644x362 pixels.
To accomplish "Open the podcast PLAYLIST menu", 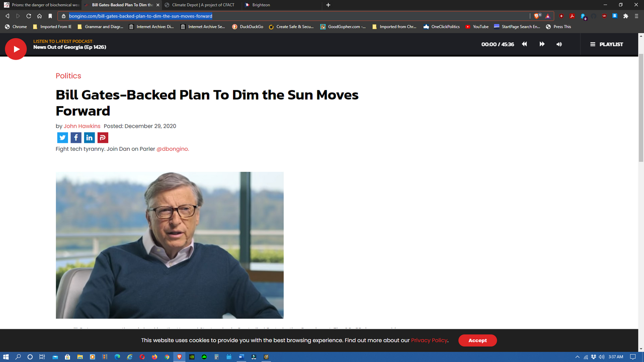I will click(x=606, y=44).
